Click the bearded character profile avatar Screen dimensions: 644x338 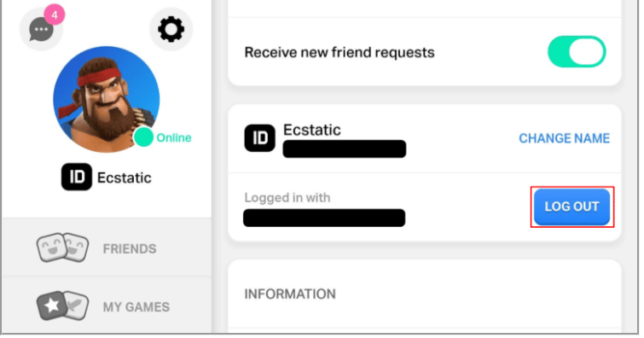pos(107,99)
